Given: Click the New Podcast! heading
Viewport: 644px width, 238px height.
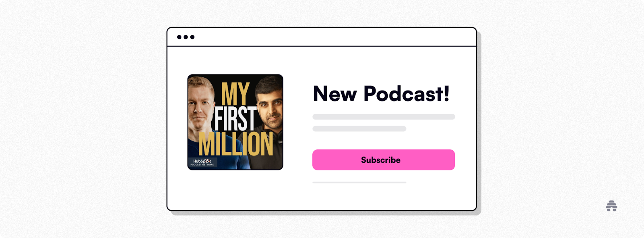Looking at the screenshot, I should tap(381, 94).
